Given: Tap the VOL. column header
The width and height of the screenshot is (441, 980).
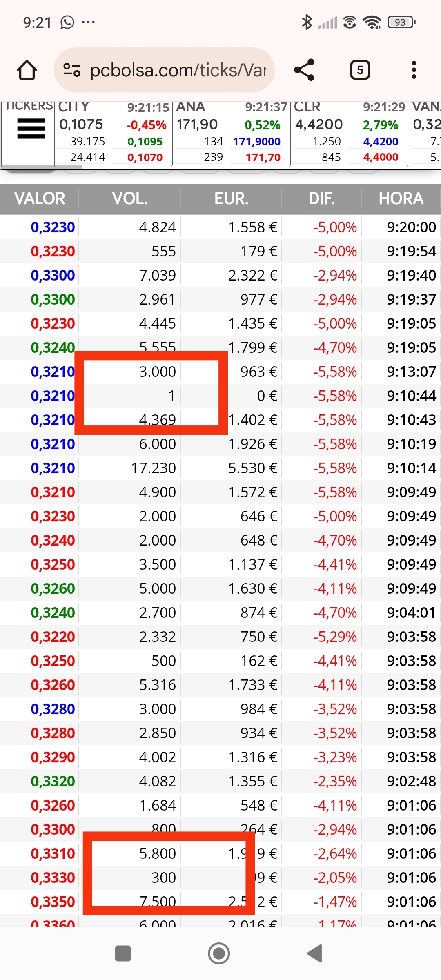Looking at the screenshot, I should [130, 198].
